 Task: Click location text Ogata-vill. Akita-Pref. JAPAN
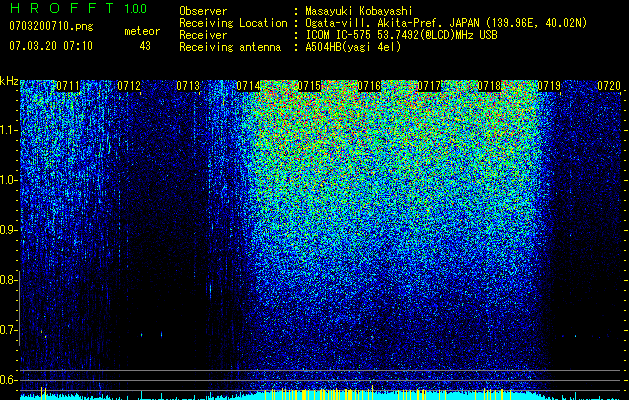[x=394, y=23]
